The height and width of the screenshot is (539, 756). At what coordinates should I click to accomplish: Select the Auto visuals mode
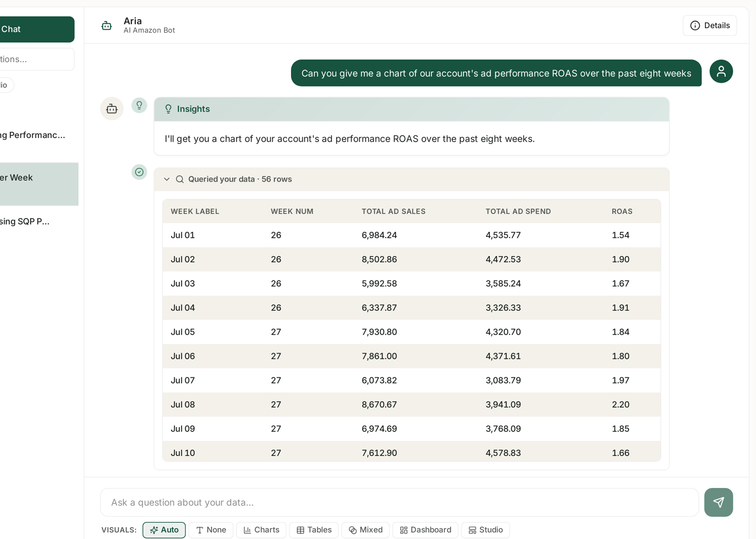point(164,530)
